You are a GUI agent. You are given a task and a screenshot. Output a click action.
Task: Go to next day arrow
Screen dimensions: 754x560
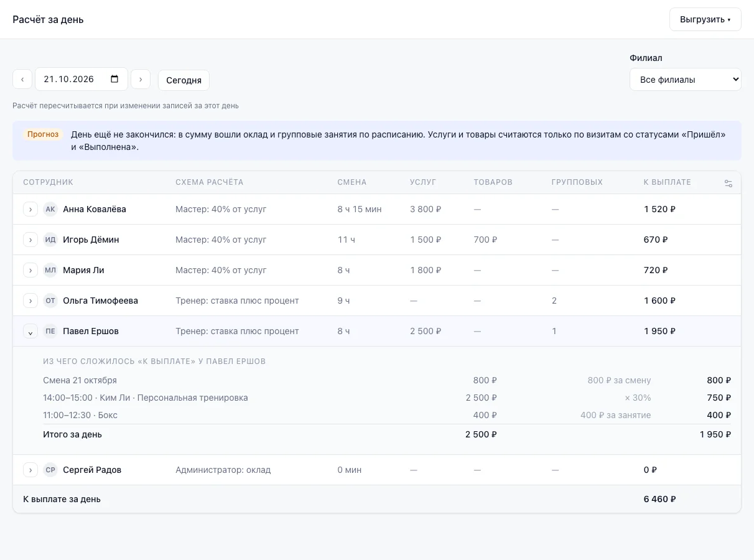141,80
